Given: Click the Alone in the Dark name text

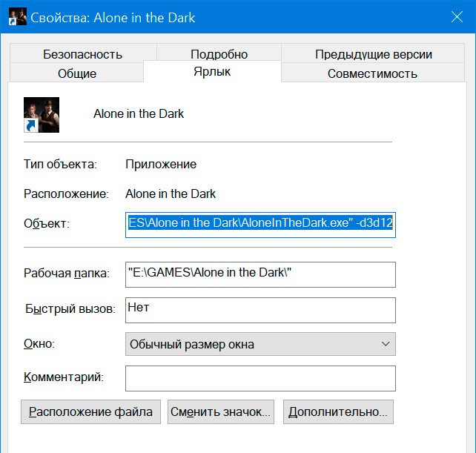Looking at the screenshot, I should pos(139,113).
